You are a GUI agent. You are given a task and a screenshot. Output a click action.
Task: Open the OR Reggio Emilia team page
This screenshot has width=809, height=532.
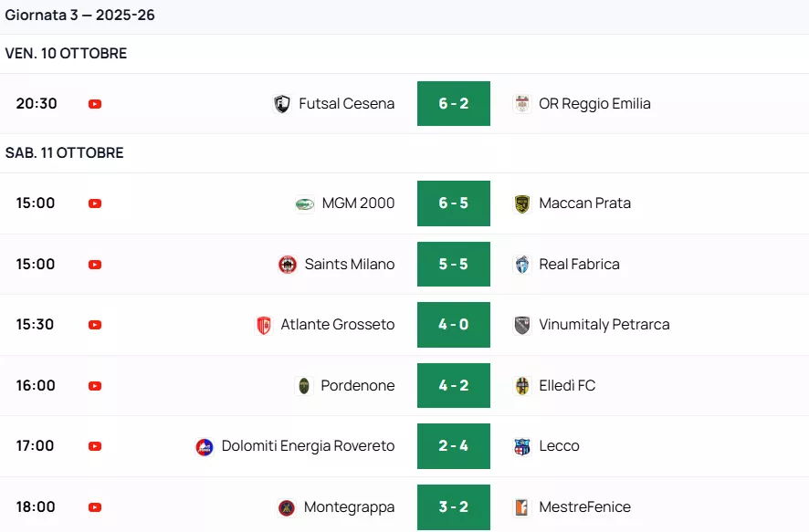click(594, 104)
